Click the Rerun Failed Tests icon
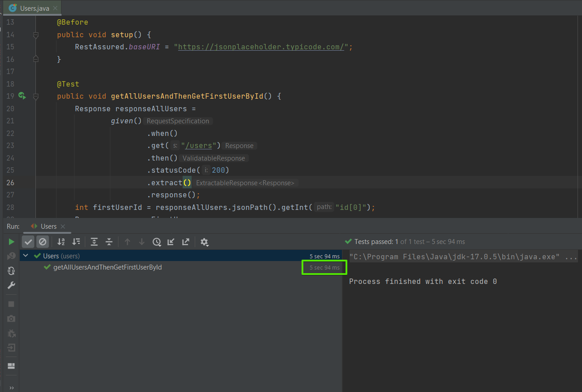 coord(11,256)
